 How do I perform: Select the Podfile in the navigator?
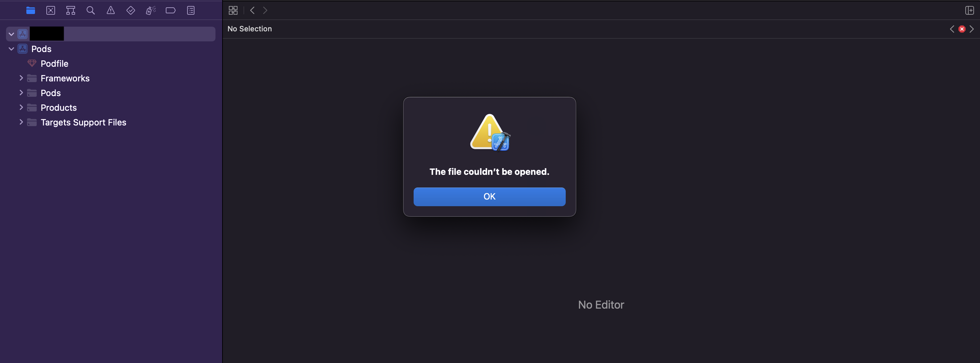pyautogui.click(x=54, y=64)
